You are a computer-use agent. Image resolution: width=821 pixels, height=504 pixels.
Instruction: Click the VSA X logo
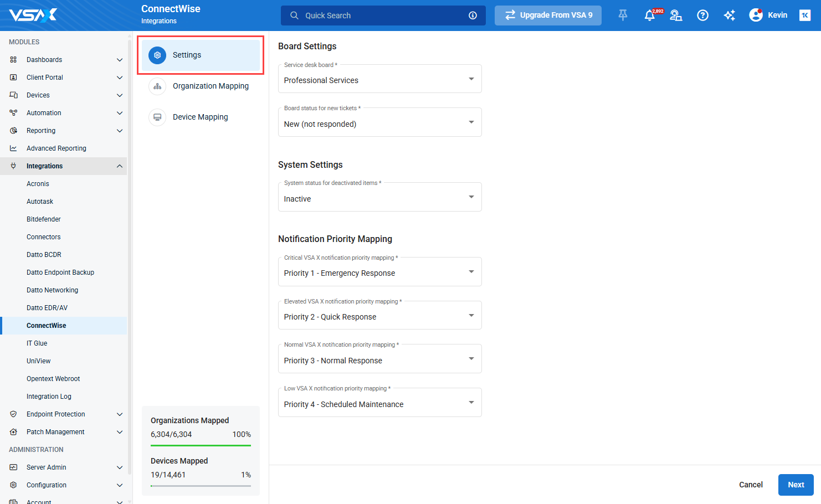tap(33, 15)
